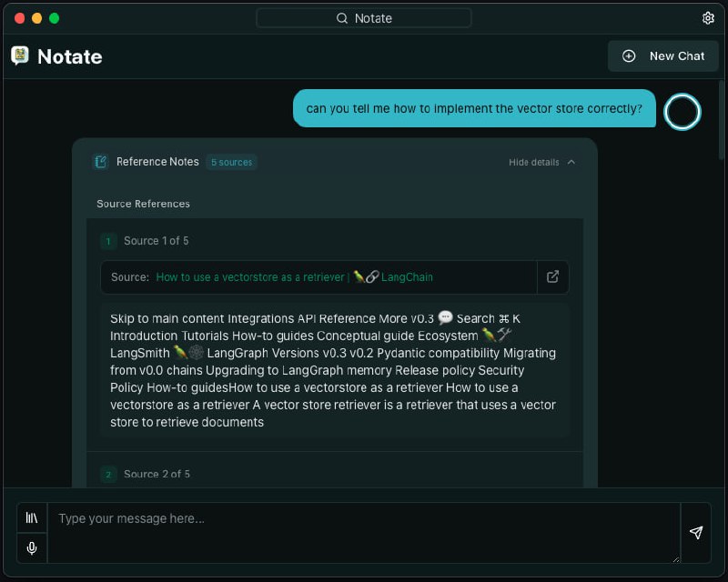This screenshot has width=728, height=582.
Task: Close the Notate window
Action: 20,18
